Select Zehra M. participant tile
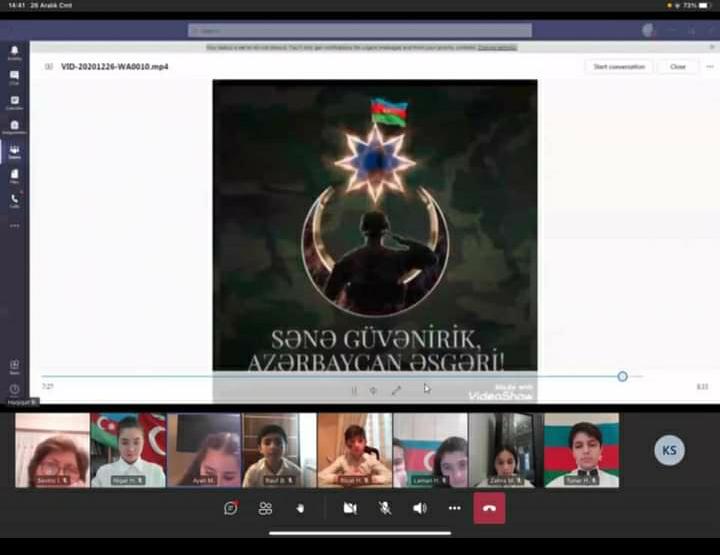The width and height of the screenshot is (720, 555). [x=506, y=450]
